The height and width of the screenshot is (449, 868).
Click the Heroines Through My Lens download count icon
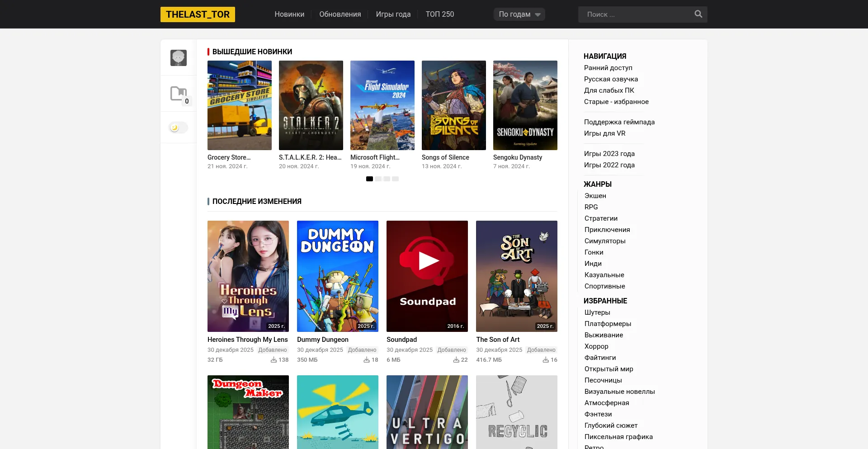tap(274, 360)
